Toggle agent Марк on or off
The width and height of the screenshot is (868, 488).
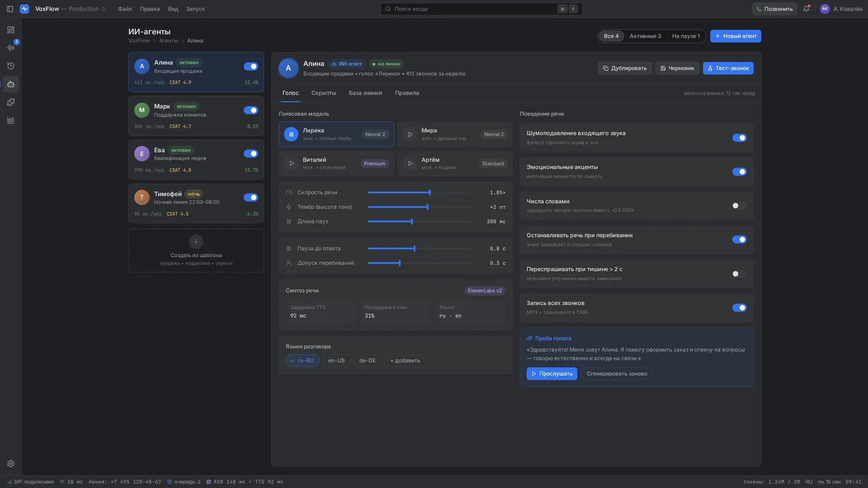251,110
